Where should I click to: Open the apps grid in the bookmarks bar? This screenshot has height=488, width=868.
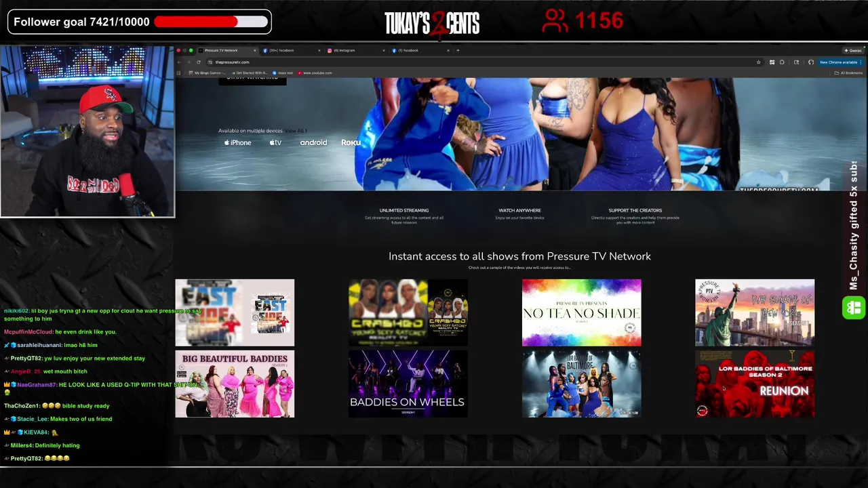click(x=178, y=73)
